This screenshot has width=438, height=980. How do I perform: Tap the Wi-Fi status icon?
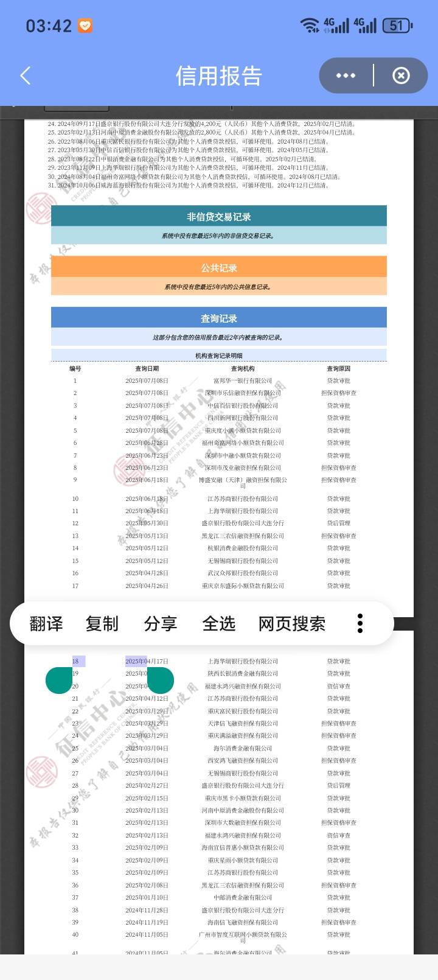pyautogui.click(x=310, y=26)
